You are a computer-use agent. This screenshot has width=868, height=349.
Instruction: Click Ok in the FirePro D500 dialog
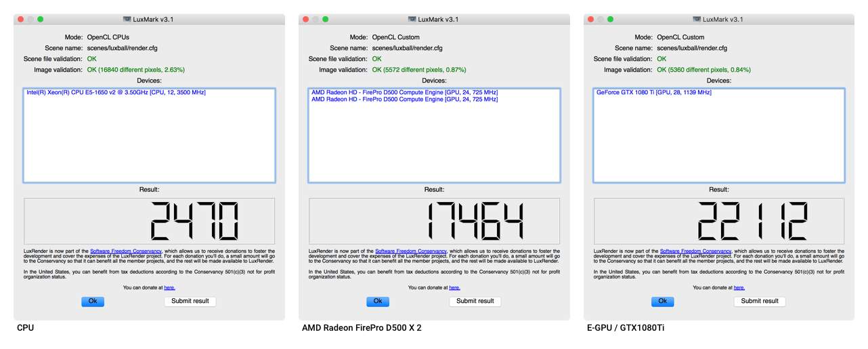tap(378, 302)
